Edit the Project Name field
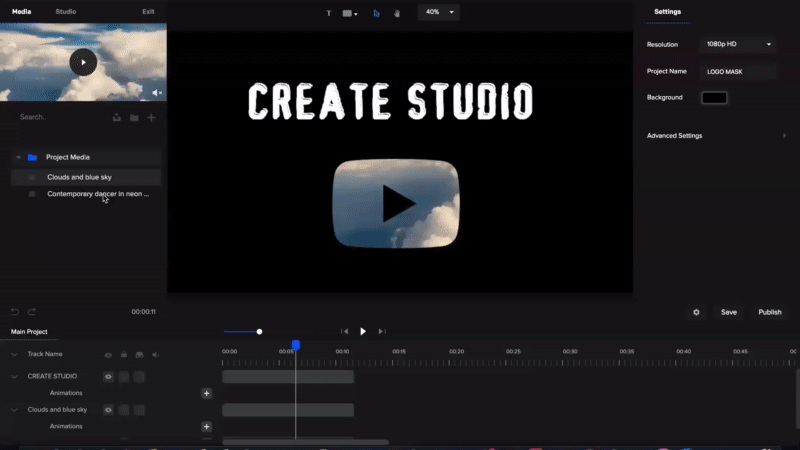 click(738, 72)
